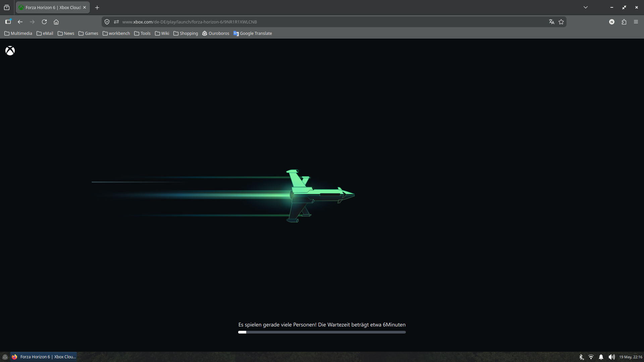
Task: Open notifications bell tray icon
Action: coord(601,357)
